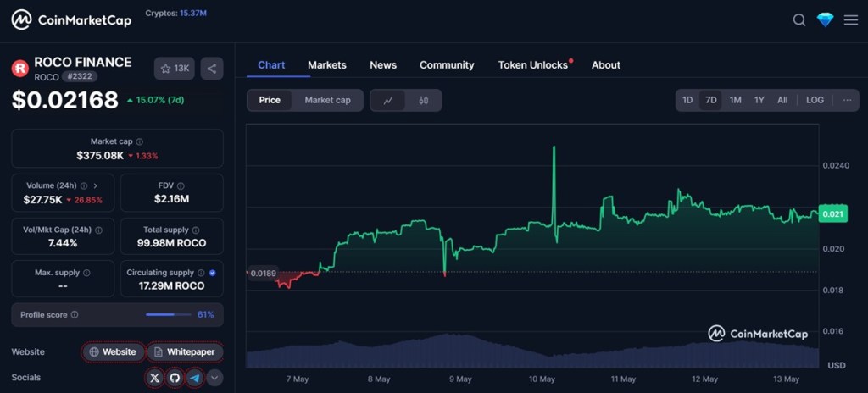Switch to candlestick chart type
Viewport: 868px width, 393px height.
(x=424, y=100)
